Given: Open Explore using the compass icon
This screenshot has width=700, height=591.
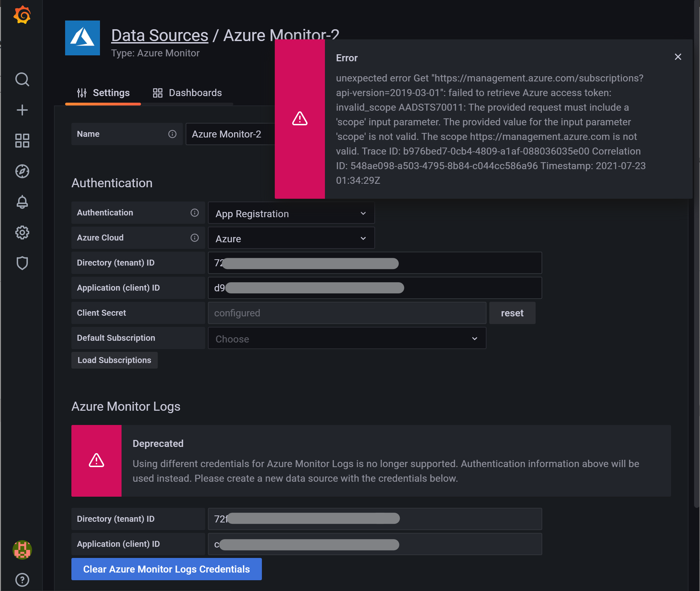Looking at the screenshot, I should (x=22, y=171).
